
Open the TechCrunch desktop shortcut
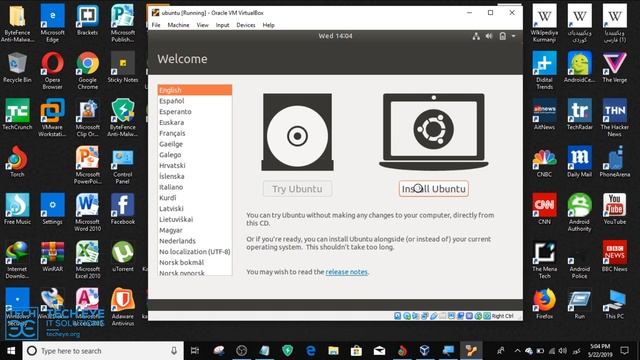coord(17,114)
